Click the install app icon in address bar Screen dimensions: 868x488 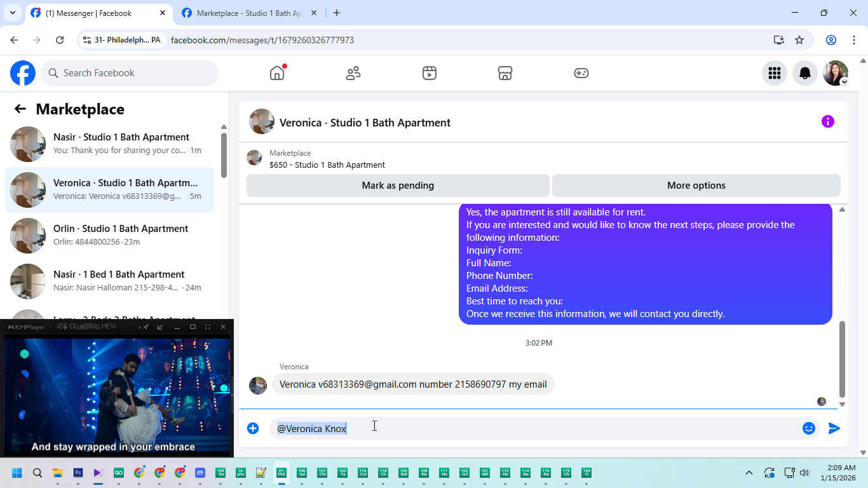click(779, 40)
